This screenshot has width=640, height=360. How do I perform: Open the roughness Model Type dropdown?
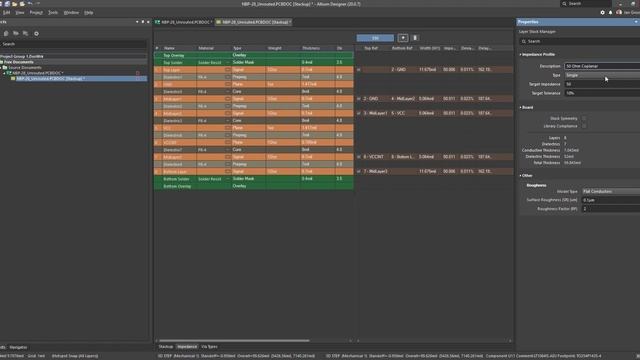pos(611,191)
